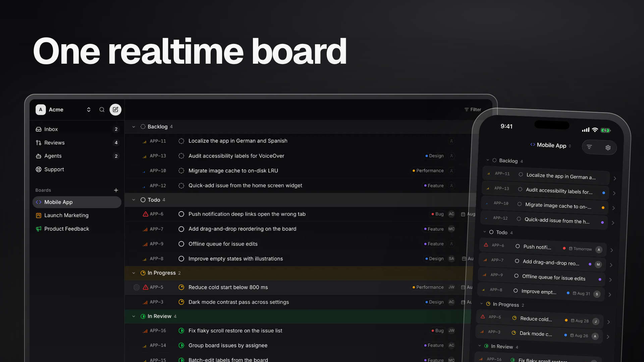Collapse Backlog group on phone
Screen dimensions: 644x362
click(x=488, y=160)
